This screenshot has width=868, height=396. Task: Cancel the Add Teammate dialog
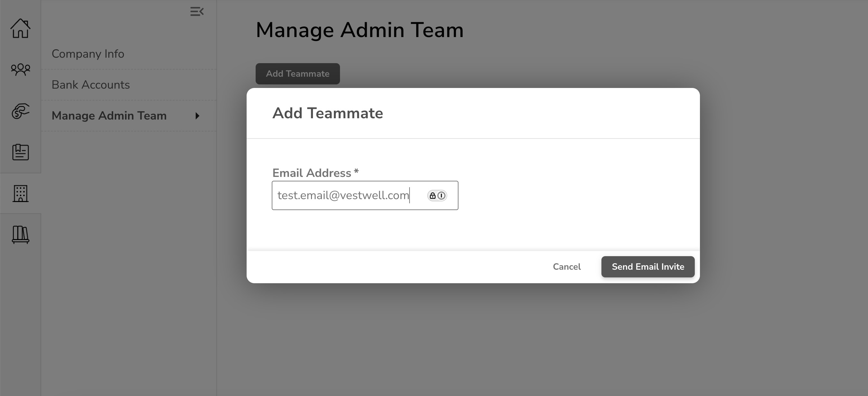[567, 267]
